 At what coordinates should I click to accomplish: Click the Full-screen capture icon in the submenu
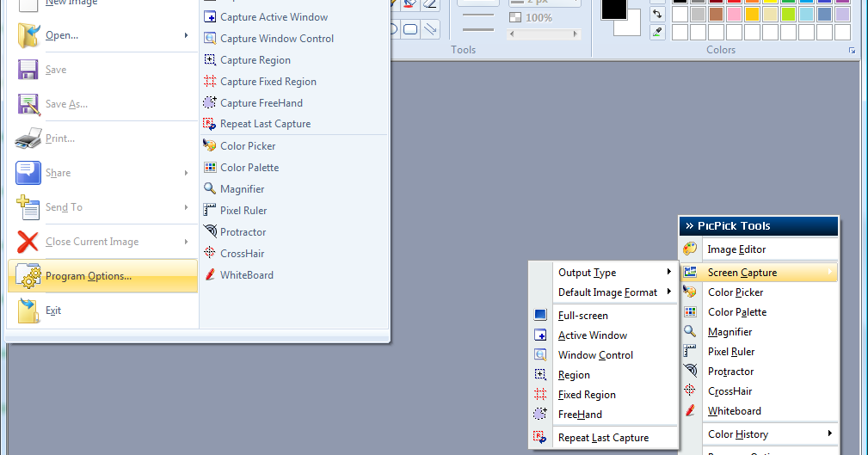(x=540, y=315)
